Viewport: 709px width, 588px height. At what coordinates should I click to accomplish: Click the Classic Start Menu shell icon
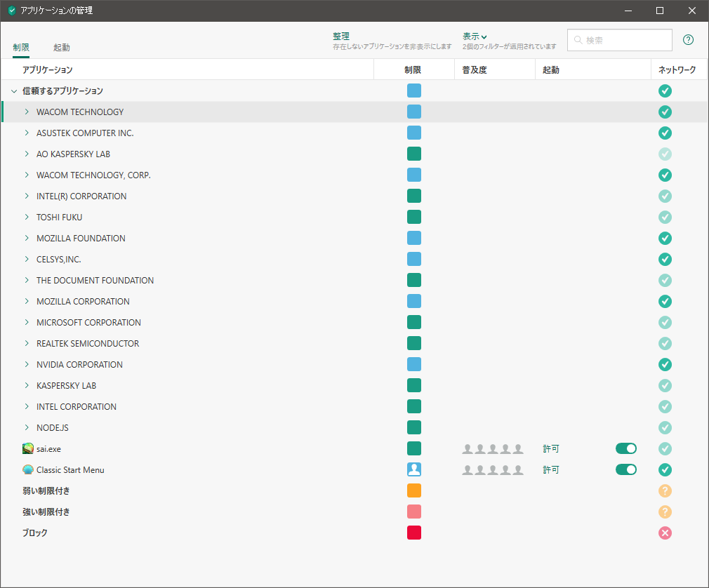tap(28, 469)
